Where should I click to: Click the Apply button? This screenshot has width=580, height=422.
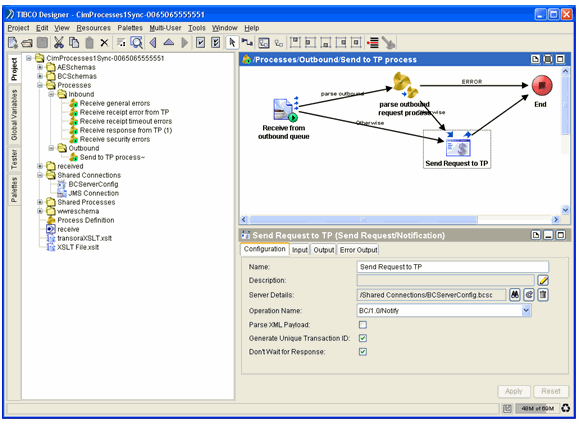point(513,391)
